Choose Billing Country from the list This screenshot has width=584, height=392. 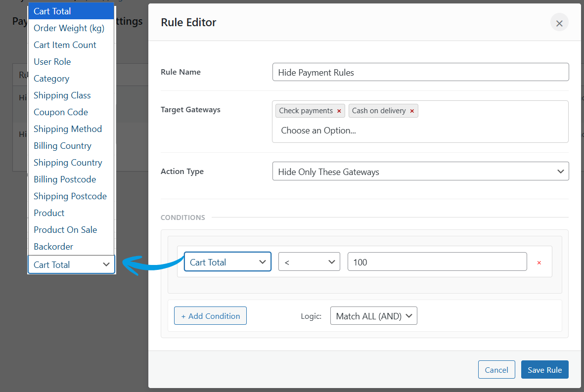[62, 146]
